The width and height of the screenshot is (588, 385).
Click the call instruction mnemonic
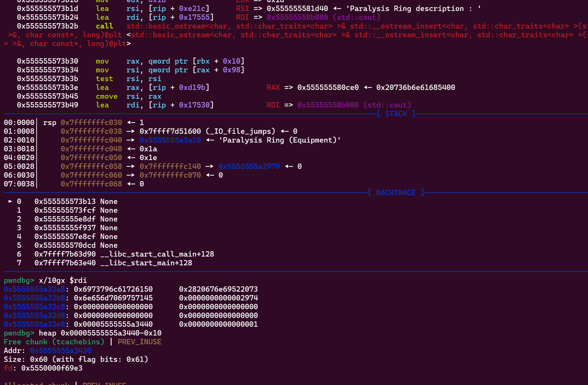(104, 26)
